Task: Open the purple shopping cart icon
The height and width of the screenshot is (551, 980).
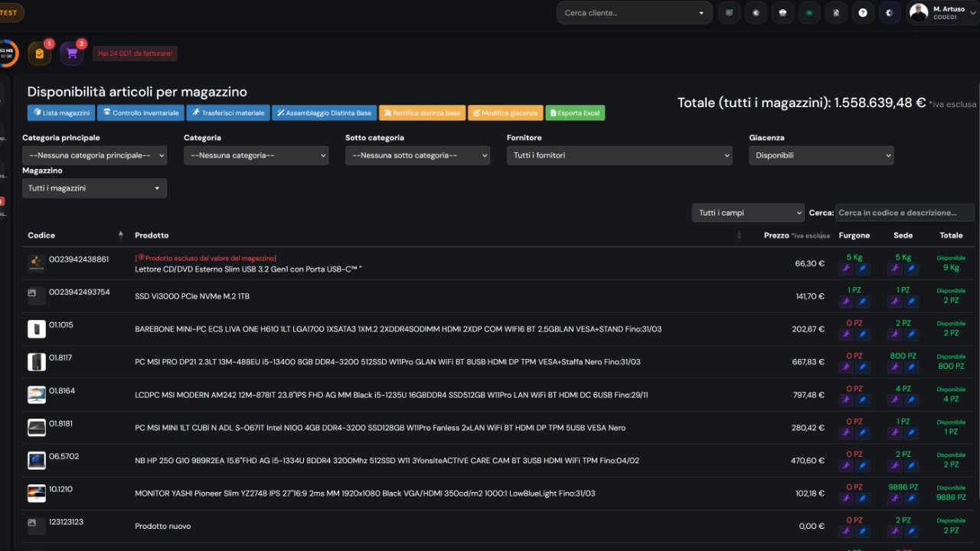Action: pos(72,54)
